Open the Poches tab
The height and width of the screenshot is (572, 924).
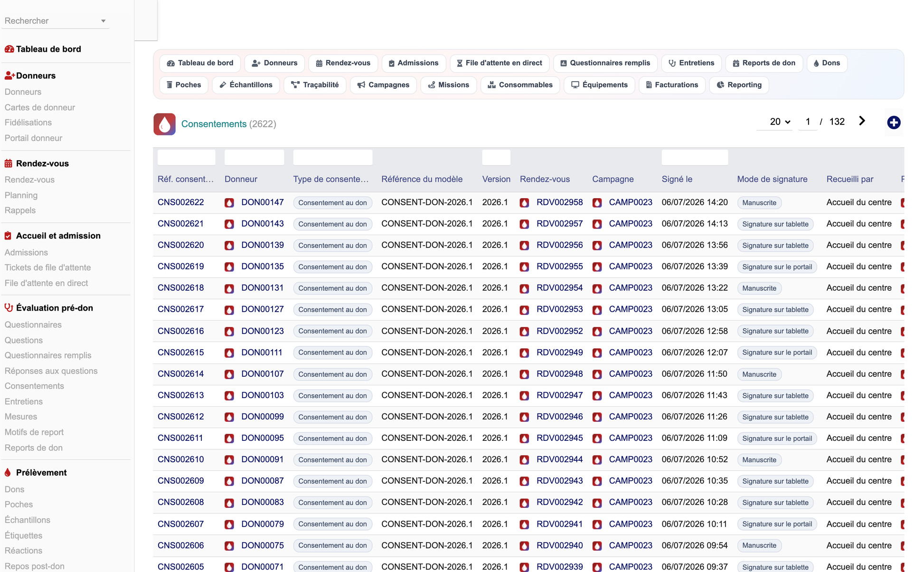(x=184, y=85)
